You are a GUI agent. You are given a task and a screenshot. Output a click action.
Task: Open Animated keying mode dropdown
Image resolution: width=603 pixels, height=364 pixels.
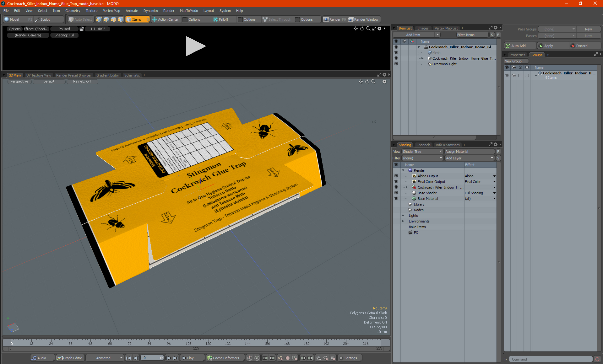coord(105,358)
